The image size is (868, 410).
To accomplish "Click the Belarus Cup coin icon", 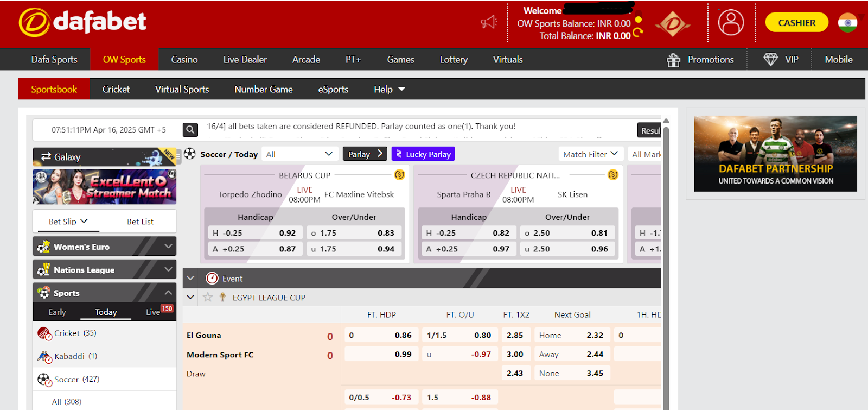I will pos(400,175).
